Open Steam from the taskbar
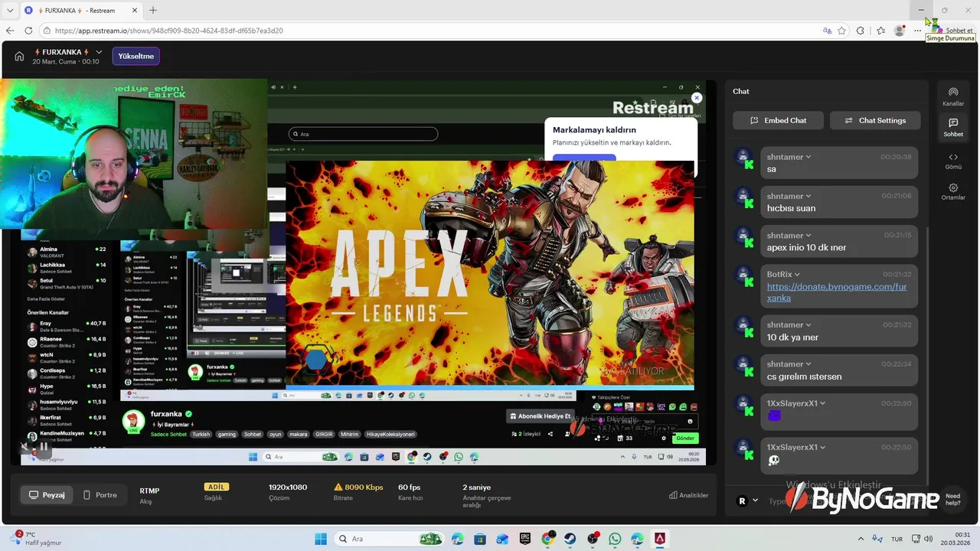 [570, 539]
